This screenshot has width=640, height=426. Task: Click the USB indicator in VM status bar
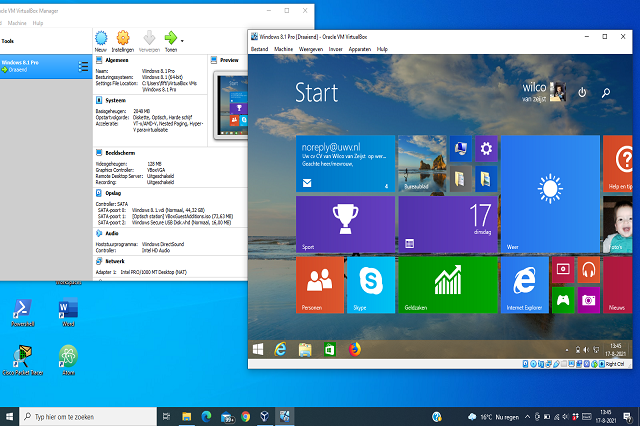[556, 364]
